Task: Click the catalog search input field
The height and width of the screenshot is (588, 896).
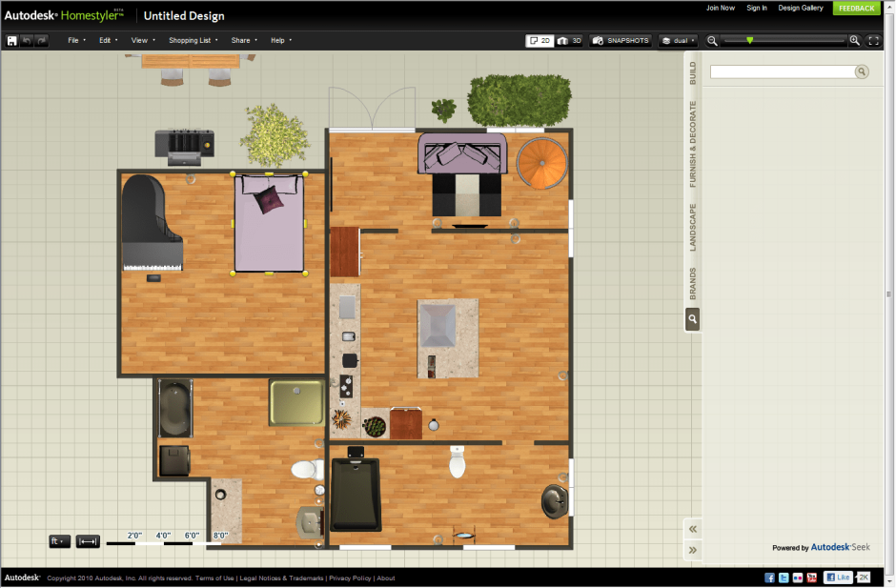Action: coord(783,71)
